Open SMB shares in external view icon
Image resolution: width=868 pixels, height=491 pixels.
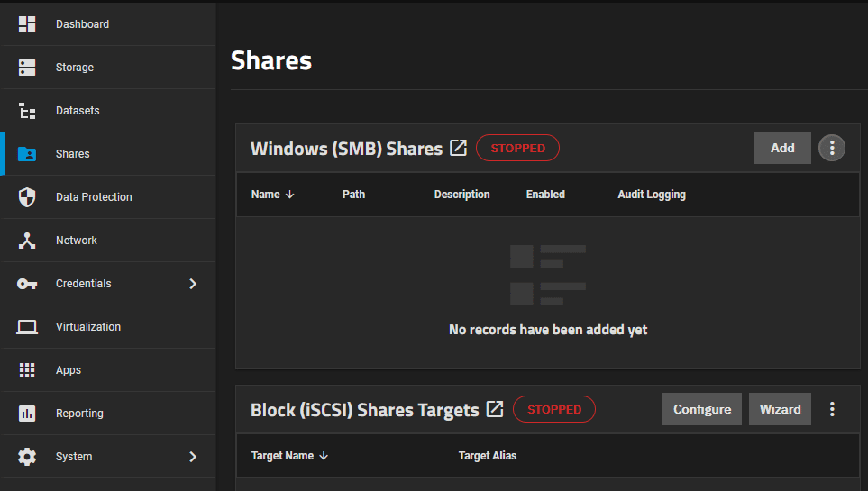click(458, 148)
